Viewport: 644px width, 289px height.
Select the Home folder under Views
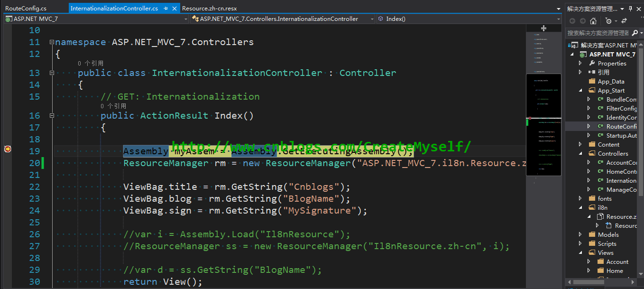click(615, 270)
